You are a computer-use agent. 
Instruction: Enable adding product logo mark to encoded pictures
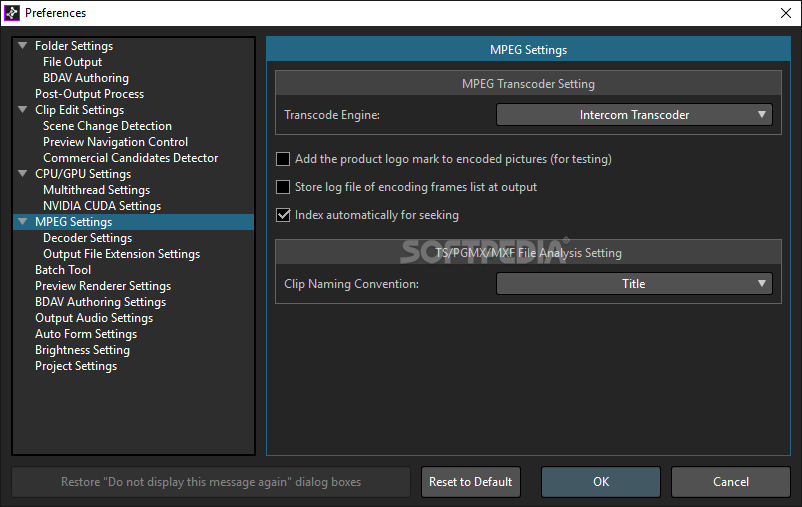pos(283,159)
